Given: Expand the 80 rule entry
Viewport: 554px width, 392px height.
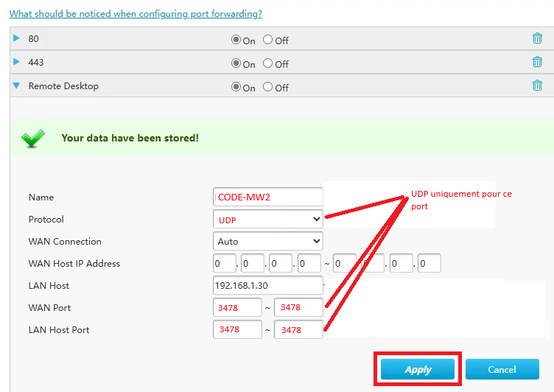Looking at the screenshot, I should click(x=17, y=38).
